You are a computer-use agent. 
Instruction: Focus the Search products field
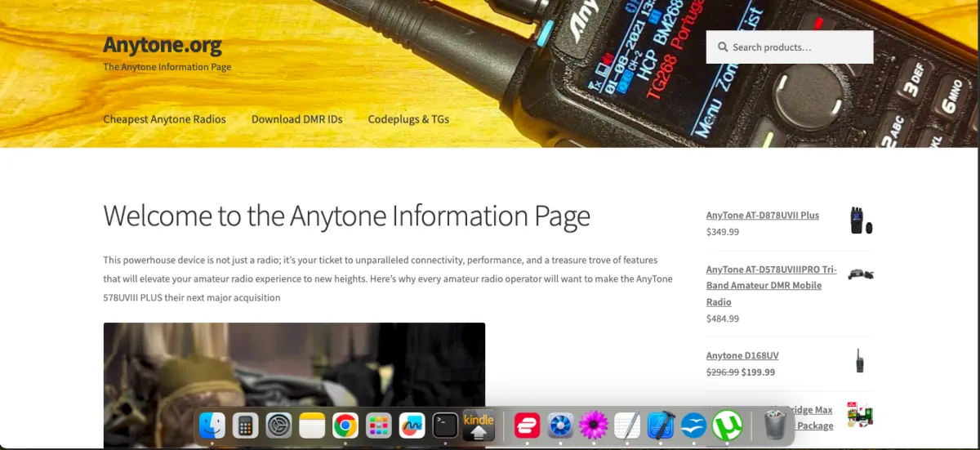point(790,47)
